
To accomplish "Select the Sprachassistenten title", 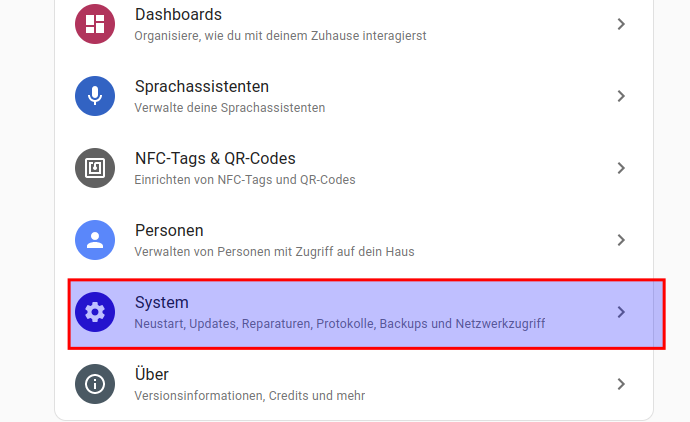I will coord(202,87).
